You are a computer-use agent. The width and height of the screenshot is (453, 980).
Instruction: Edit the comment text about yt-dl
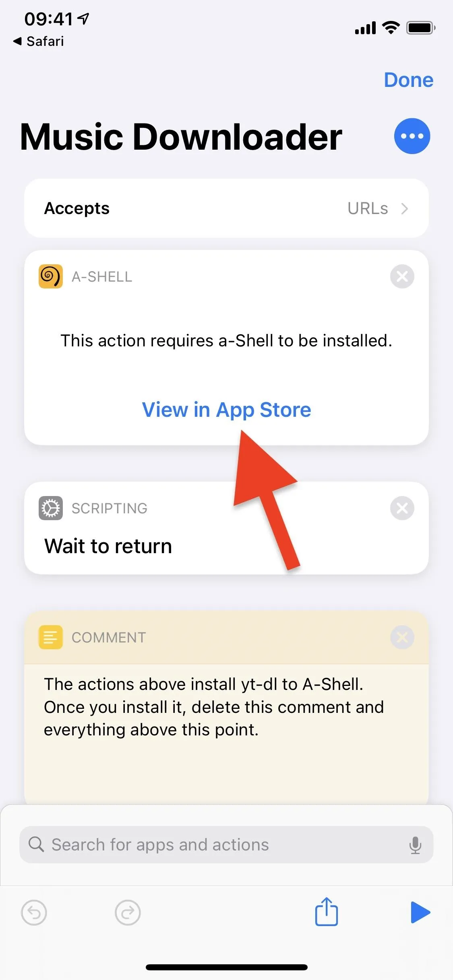213,707
